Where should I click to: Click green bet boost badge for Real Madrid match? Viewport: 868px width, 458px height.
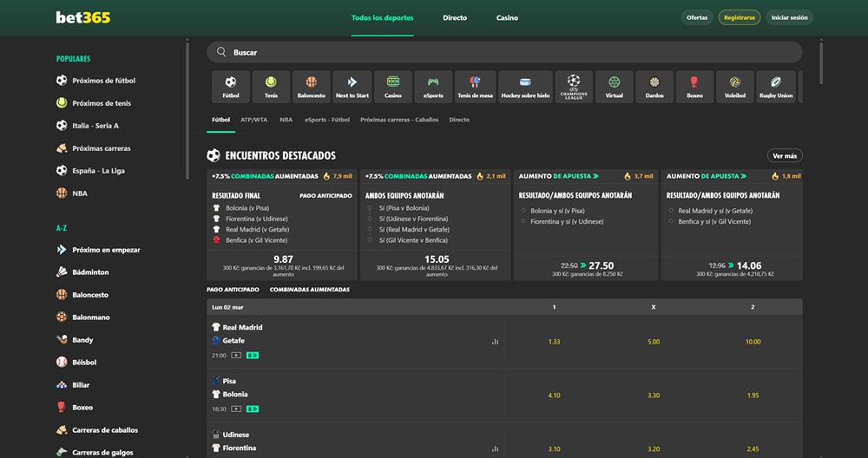coord(253,355)
